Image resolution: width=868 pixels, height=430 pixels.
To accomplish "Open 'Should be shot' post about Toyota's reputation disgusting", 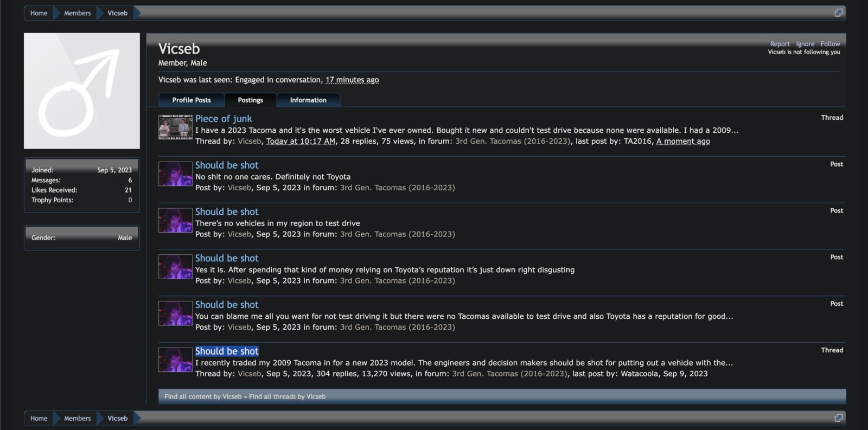I will [227, 258].
